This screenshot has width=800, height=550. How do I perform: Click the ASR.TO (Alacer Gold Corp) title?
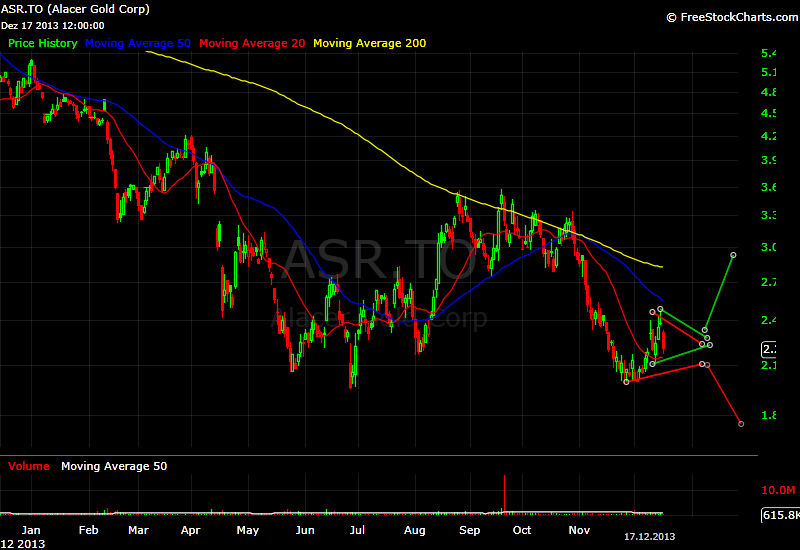pyautogui.click(x=75, y=9)
